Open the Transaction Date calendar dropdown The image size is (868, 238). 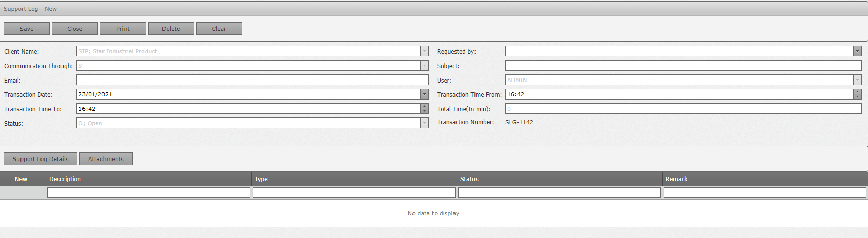[424, 94]
